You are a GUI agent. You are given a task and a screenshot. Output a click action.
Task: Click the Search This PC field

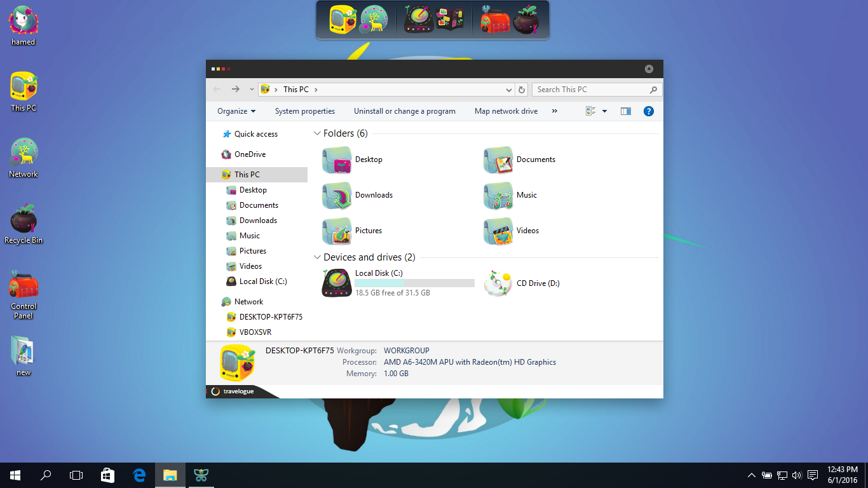point(591,90)
